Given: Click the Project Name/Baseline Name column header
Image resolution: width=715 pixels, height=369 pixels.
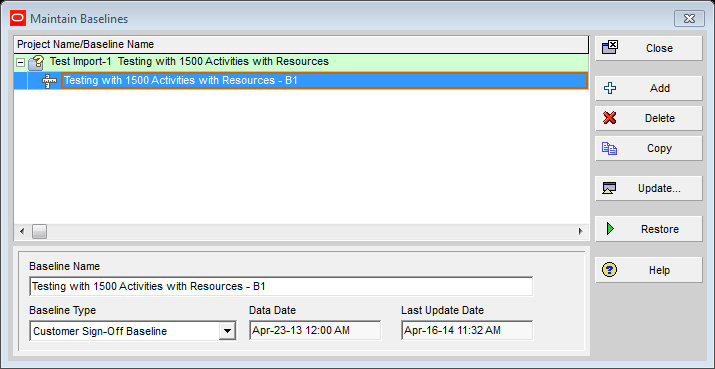Looking at the screenshot, I should point(301,44).
